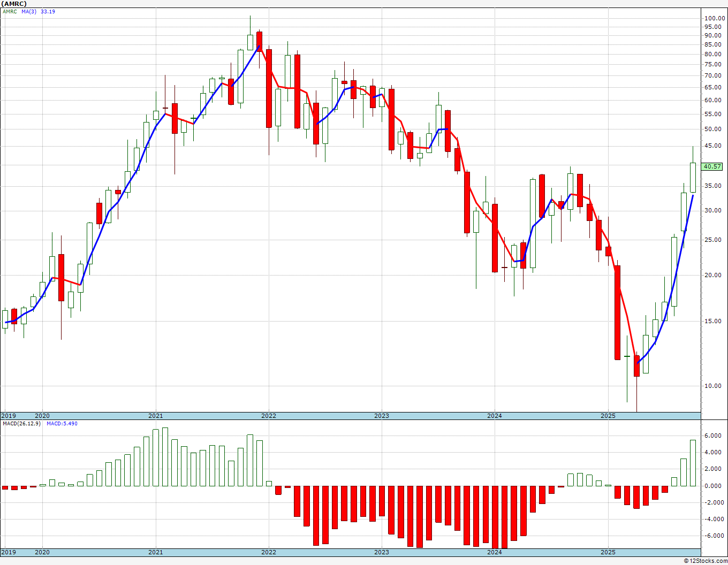
Task: Click 2024 on the price chart time axis
Action: (495, 416)
